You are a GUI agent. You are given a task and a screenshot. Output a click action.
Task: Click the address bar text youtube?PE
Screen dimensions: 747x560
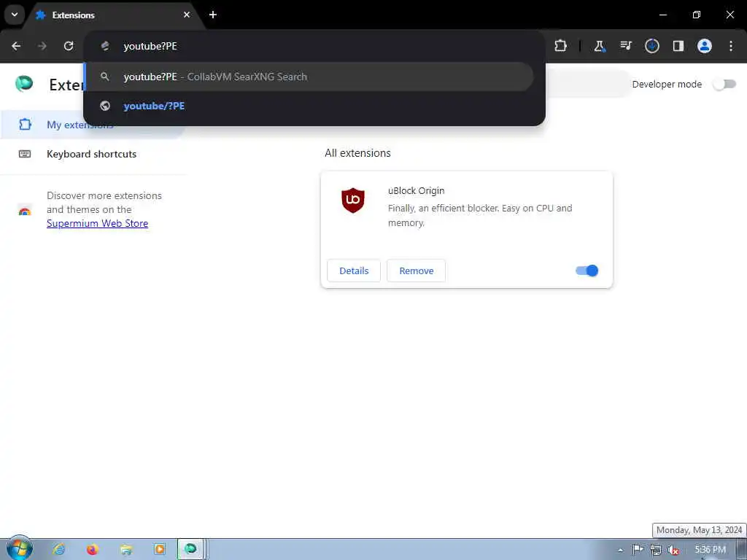point(150,46)
